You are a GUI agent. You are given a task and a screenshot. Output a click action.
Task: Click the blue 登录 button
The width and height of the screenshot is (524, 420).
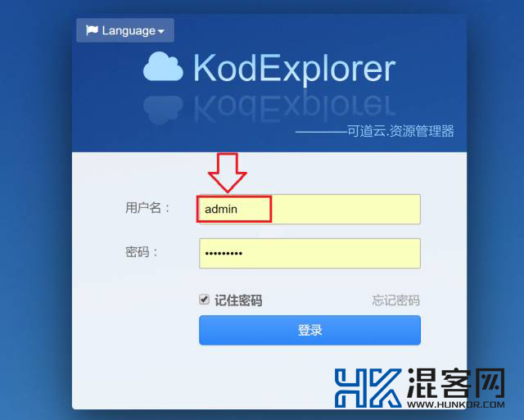(x=309, y=330)
